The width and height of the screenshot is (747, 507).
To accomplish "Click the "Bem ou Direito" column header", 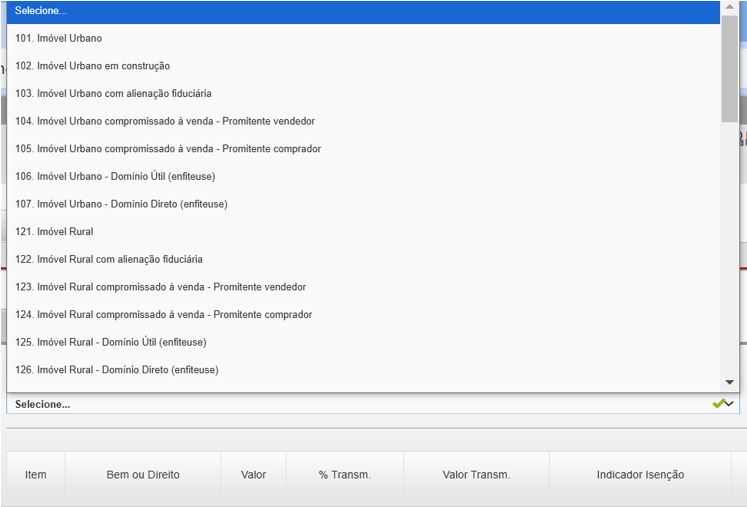I will (143, 474).
